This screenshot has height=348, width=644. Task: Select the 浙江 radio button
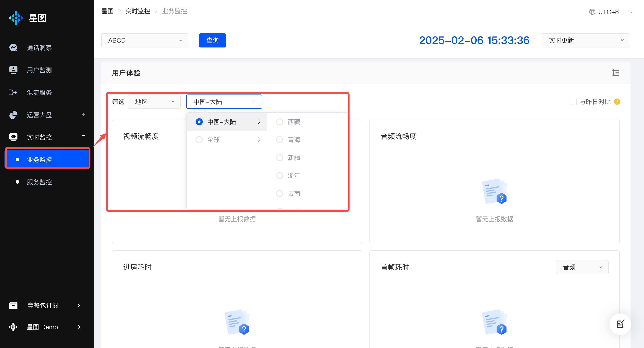[279, 176]
